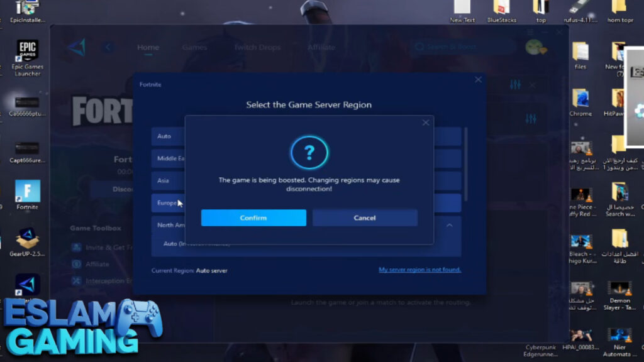Open the 'files' desktop folder
644x362 pixels.
click(580, 55)
